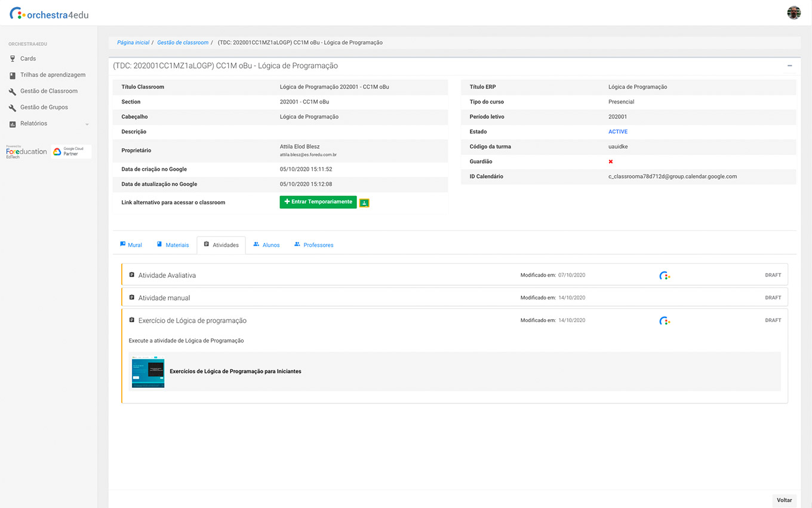Click the Entrar Temporariamente button
812x508 pixels.
click(318, 202)
